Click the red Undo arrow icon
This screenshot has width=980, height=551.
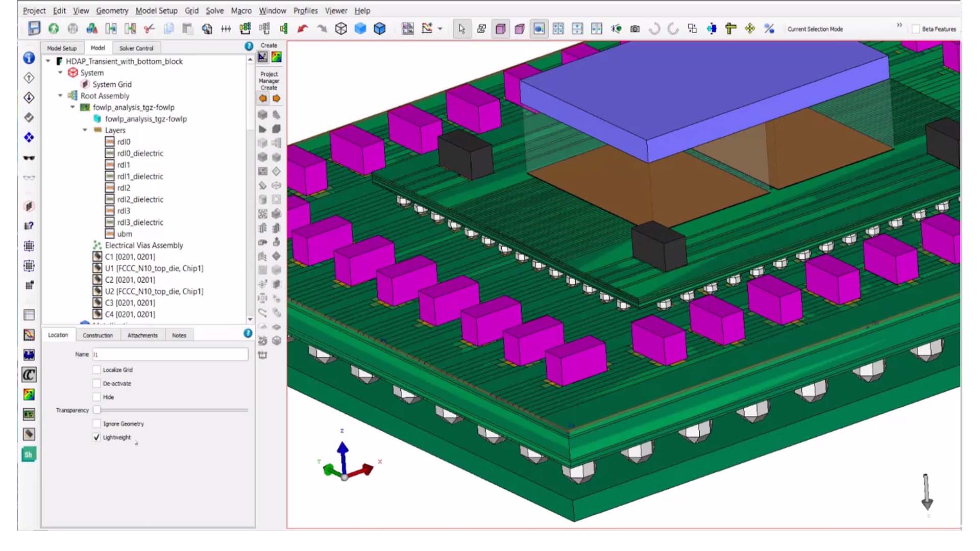(x=303, y=29)
